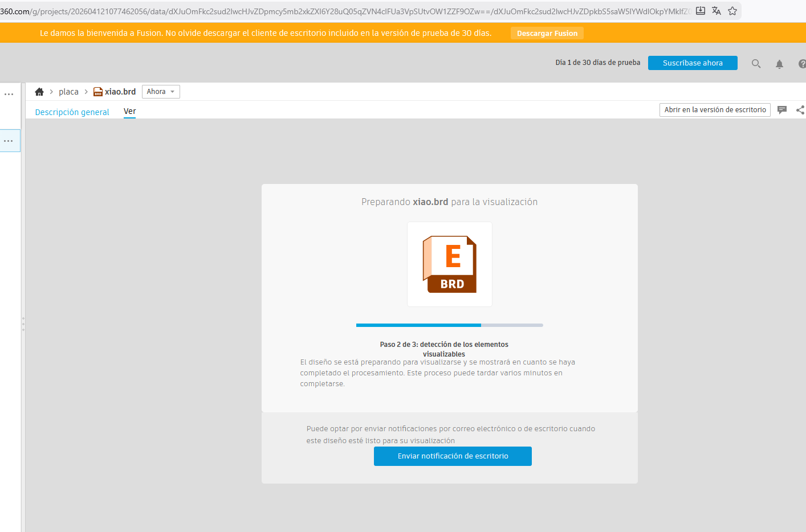
Task: Click the browser address bar URL
Action: click(x=345, y=11)
